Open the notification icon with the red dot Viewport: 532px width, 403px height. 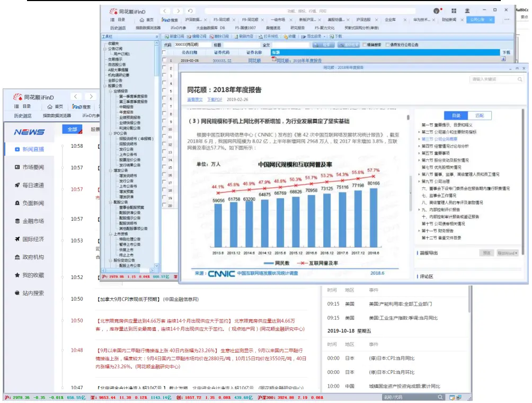click(437, 11)
